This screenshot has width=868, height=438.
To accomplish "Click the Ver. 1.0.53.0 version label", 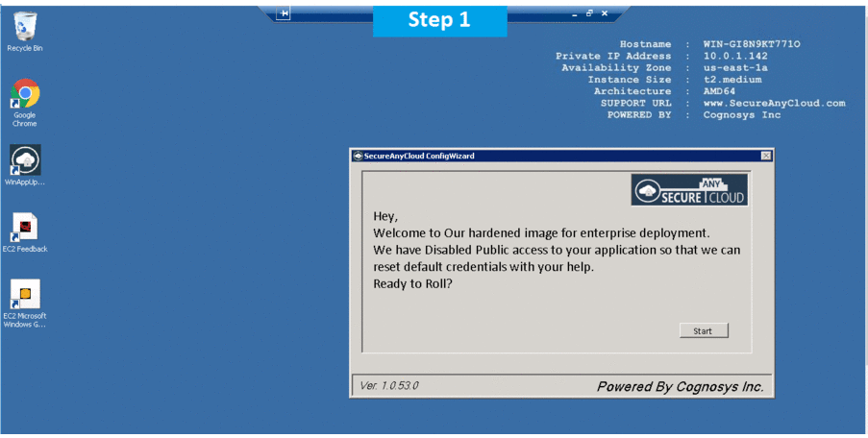I will pyautogui.click(x=389, y=385).
